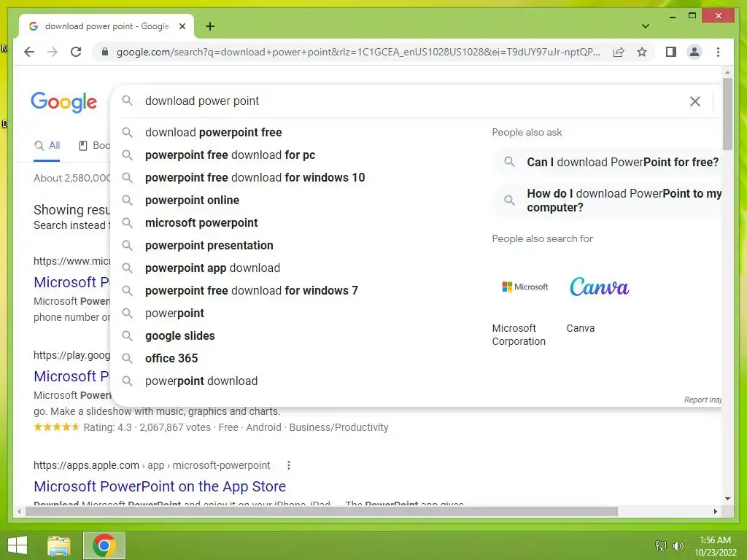Open the Windows Start menu
The height and width of the screenshot is (560, 747).
coord(18,545)
